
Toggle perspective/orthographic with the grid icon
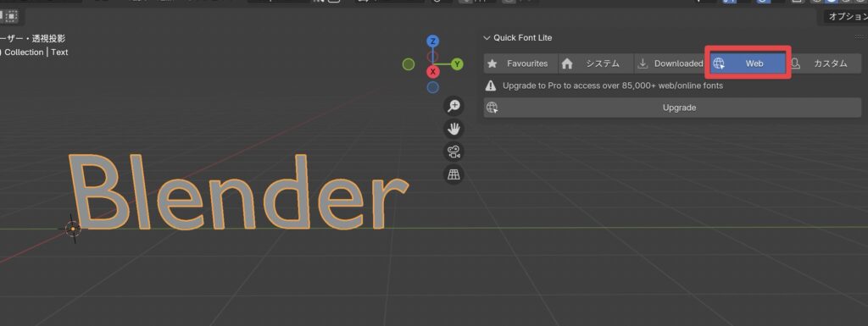point(454,174)
